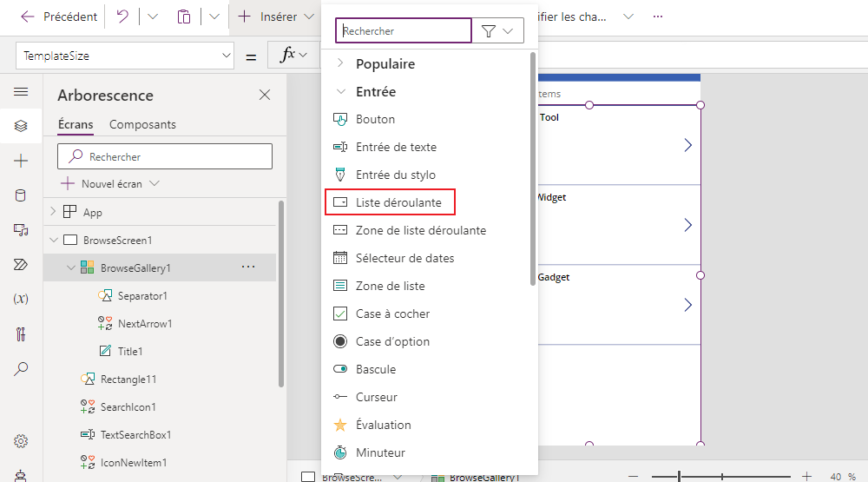Click the more options ellipsis in toolbar
The width and height of the screenshot is (868, 482).
658,17
